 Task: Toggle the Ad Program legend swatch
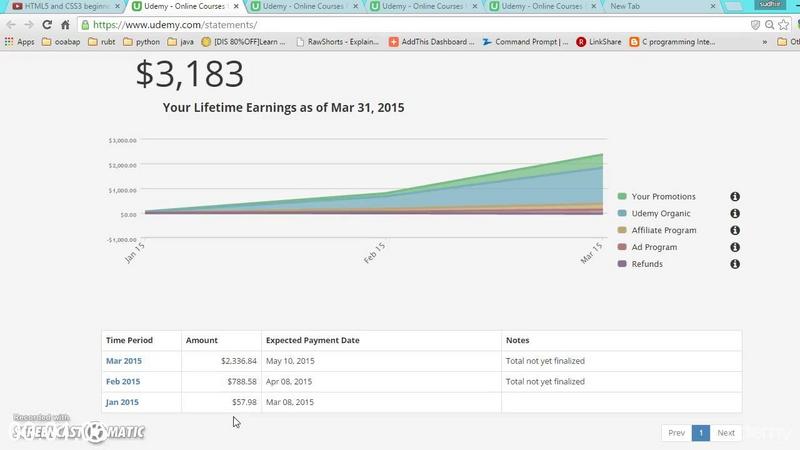pyautogui.click(x=622, y=247)
